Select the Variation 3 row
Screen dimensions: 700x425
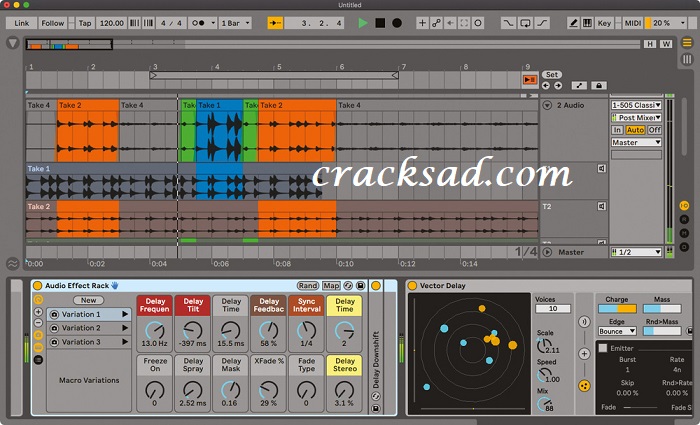(x=89, y=342)
